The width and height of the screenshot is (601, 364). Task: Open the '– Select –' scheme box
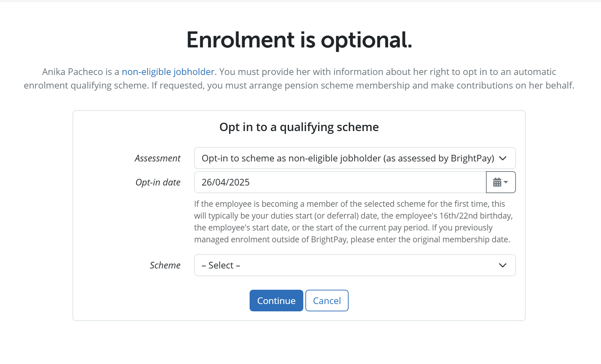tap(355, 265)
